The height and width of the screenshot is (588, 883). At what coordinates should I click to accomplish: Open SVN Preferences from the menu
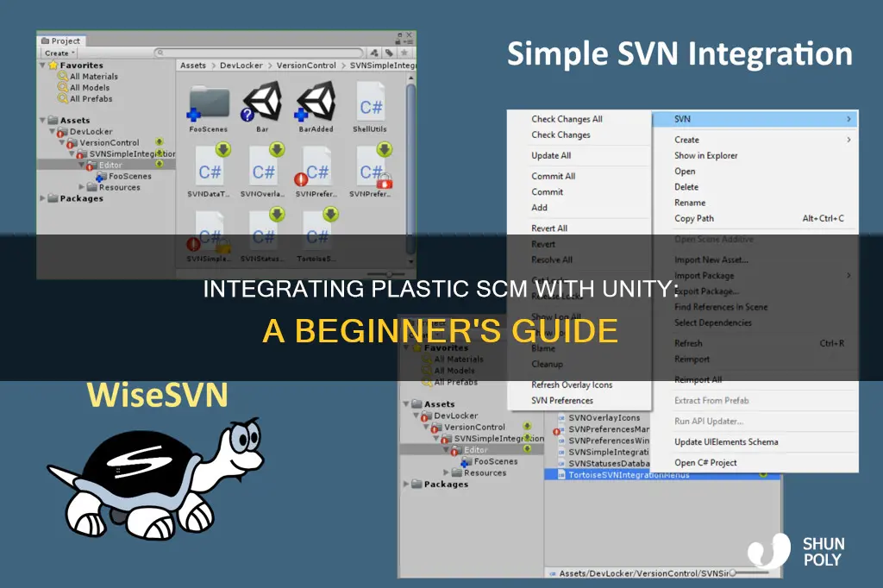pyautogui.click(x=562, y=400)
